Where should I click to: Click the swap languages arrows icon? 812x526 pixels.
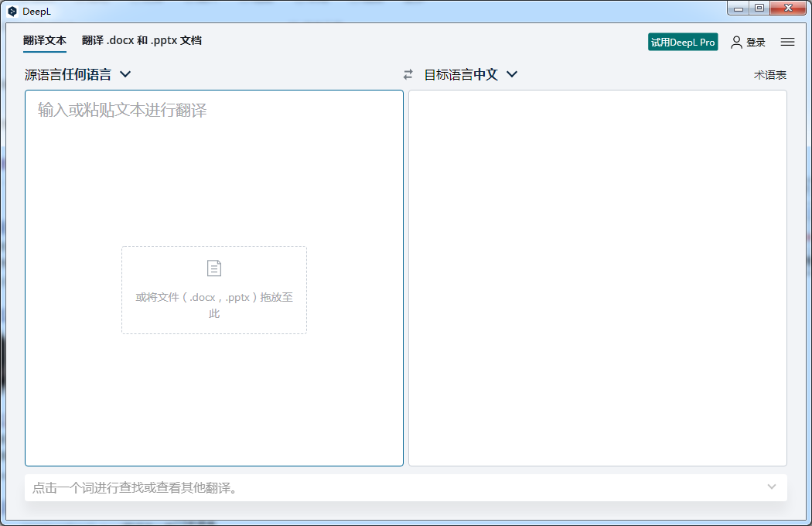point(408,74)
